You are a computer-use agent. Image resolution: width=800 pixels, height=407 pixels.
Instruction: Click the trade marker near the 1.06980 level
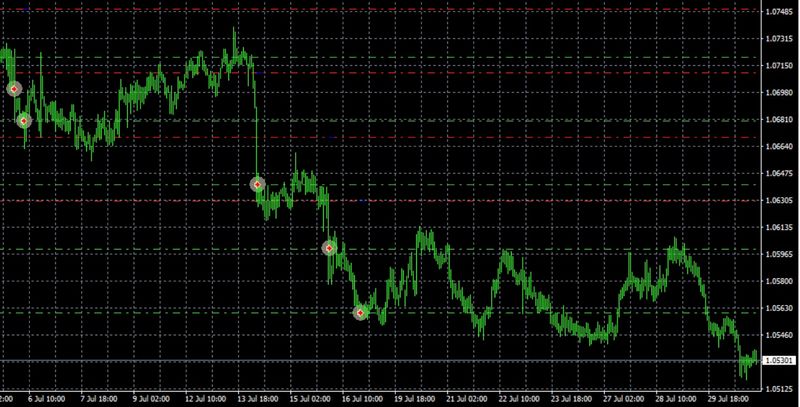(15, 89)
